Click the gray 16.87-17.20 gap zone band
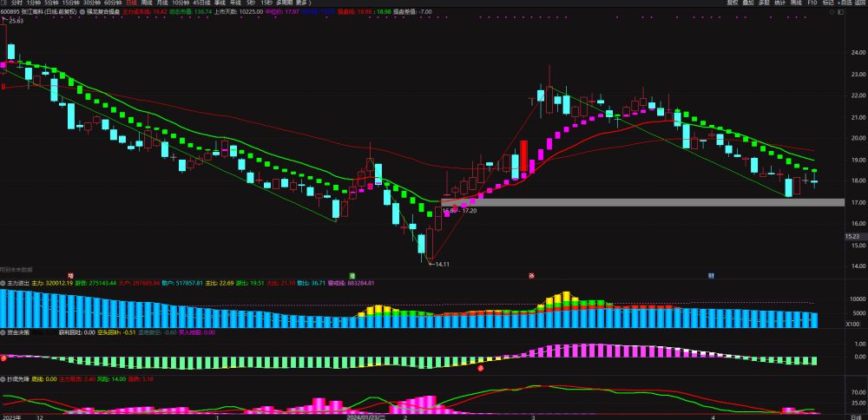This screenshot has height=420, width=868. 642,202
